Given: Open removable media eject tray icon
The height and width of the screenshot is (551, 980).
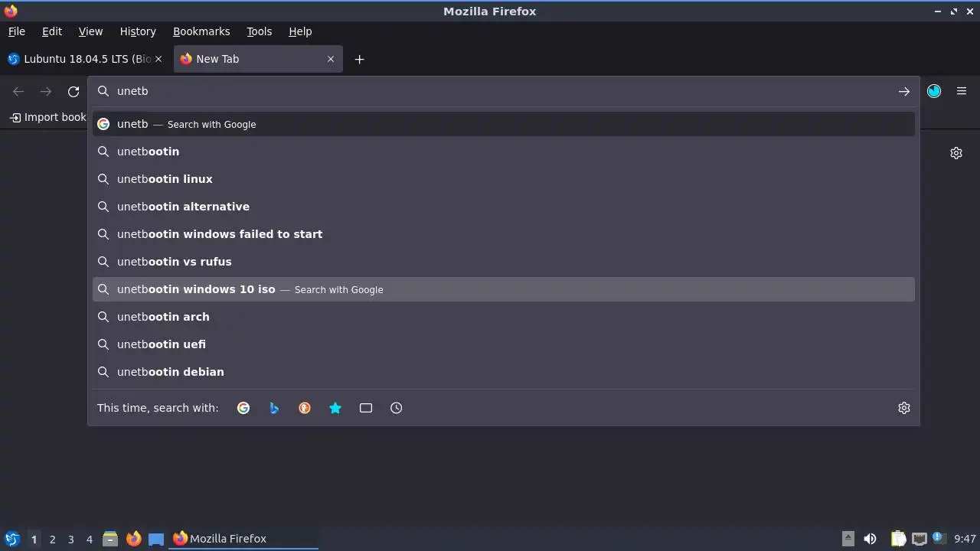Looking at the screenshot, I should click(x=848, y=539).
